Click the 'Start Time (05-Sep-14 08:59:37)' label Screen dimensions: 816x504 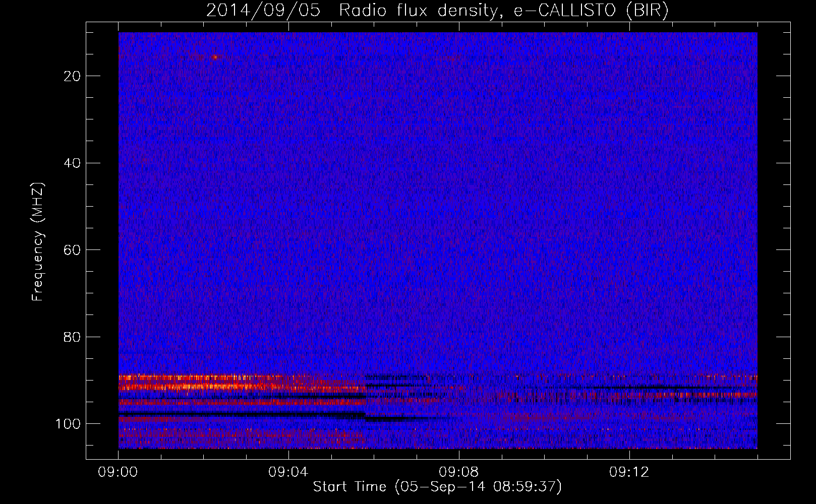[x=437, y=487]
